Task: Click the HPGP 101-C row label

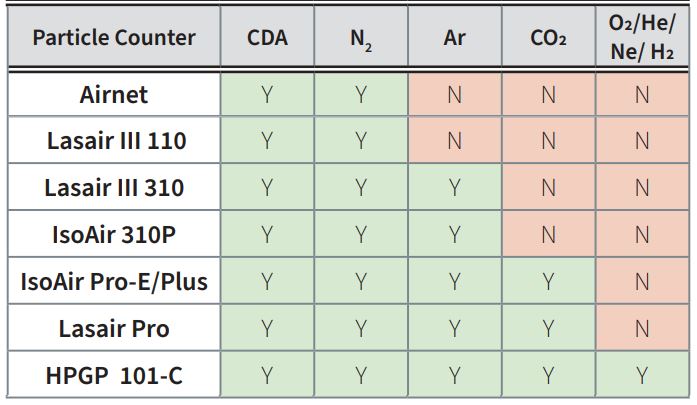Action: click(x=114, y=376)
